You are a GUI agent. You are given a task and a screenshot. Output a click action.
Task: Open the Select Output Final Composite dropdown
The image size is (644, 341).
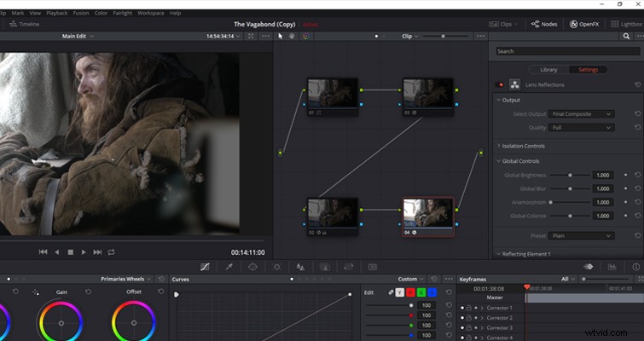(581, 114)
